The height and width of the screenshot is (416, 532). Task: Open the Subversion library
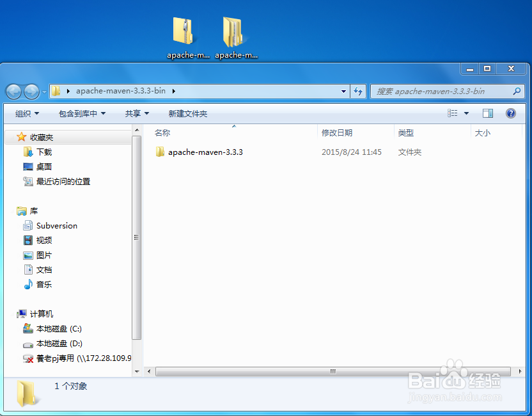(x=57, y=225)
